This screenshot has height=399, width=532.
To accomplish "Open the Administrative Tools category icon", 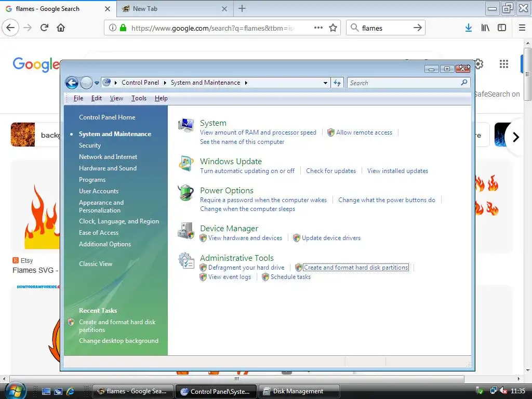I will [x=186, y=261].
